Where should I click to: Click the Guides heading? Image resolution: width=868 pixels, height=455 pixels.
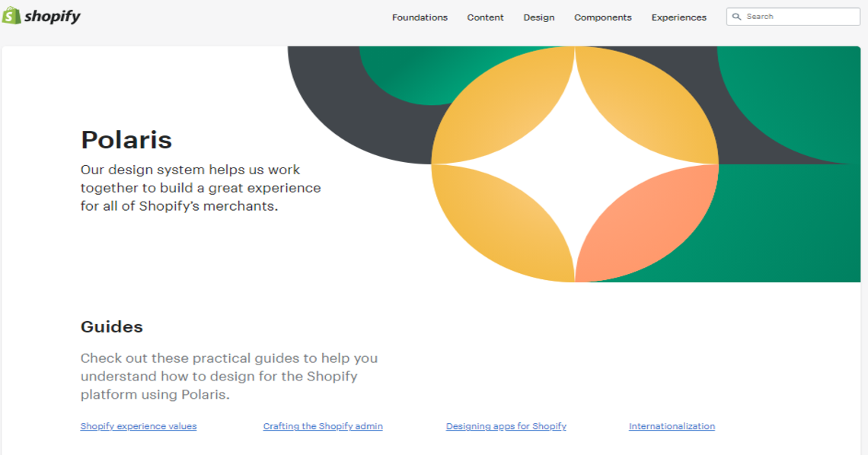point(112,326)
